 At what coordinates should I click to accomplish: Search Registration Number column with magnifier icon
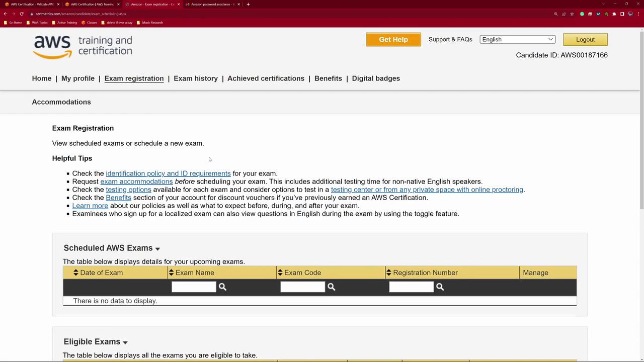440,287
